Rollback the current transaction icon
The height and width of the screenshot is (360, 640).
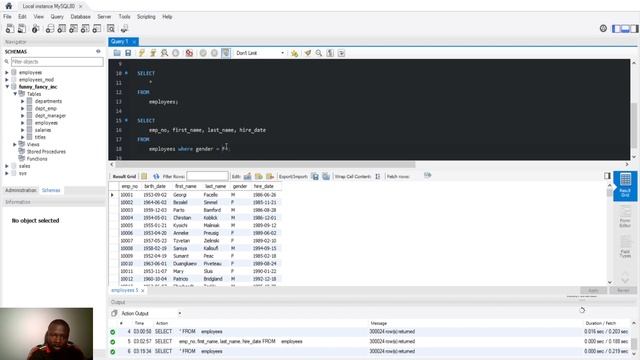pyautogui.click(x=214, y=53)
